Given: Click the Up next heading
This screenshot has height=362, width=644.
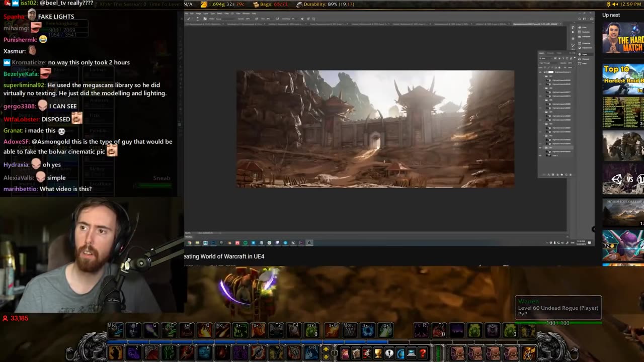Looking at the screenshot, I should [611, 15].
